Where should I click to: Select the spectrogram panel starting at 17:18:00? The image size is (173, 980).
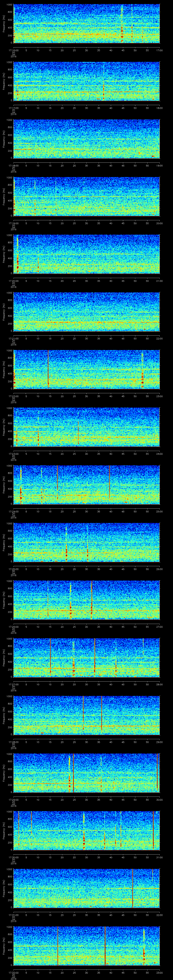87,139
